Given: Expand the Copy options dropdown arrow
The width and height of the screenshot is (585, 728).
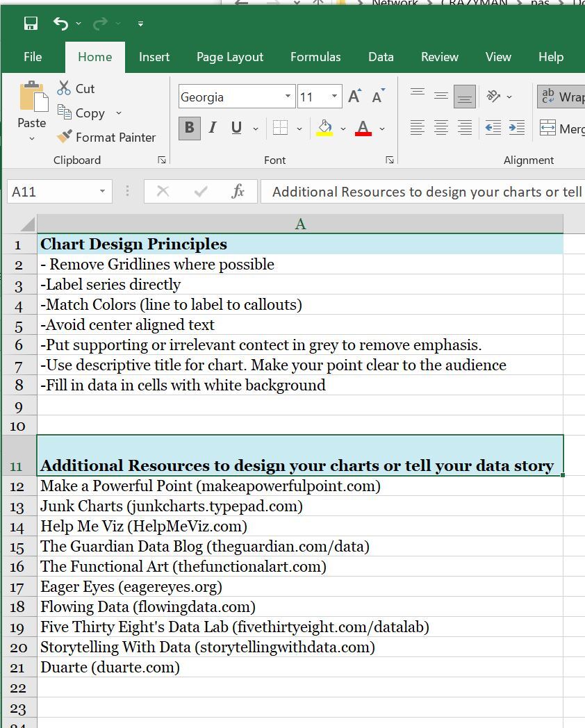Looking at the screenshot, I should pyautogui.click(x=118, y=113).
